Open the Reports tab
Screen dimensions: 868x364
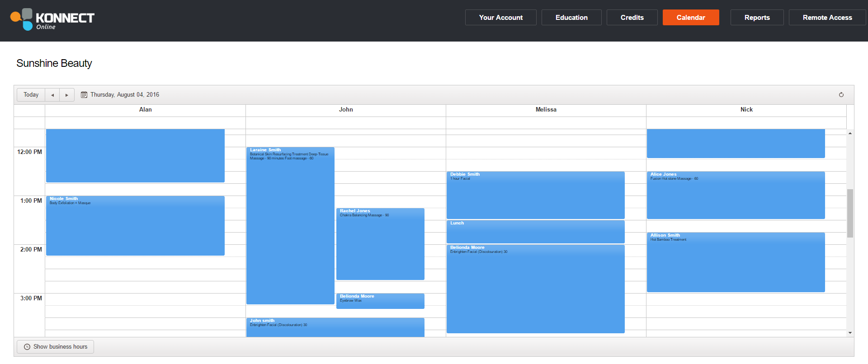757,18
